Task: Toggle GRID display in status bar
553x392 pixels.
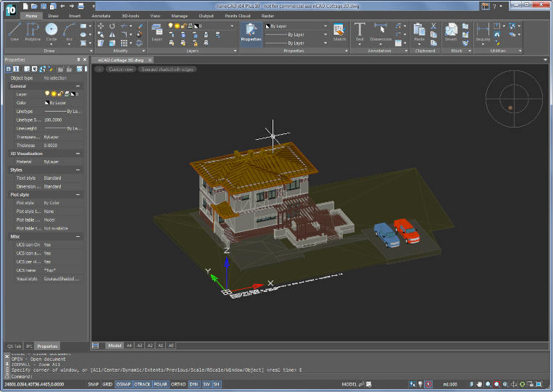Action: 107,384
